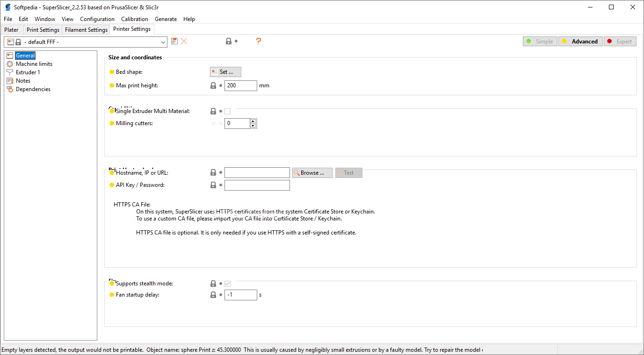The width and height of the screenshot is (644, 355).
Task: Click the delete preset X icon
Action: click(x=184, y=41)
